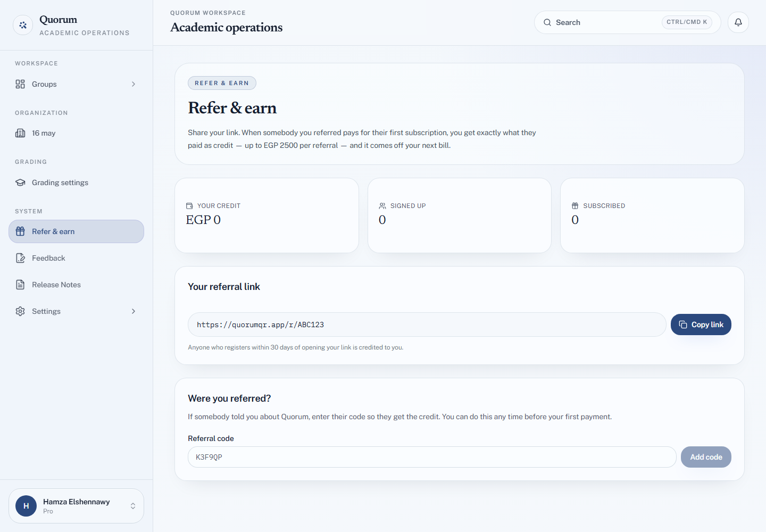Open notifications bell
This screenshot has height=532, width=766.
point(738,22)
